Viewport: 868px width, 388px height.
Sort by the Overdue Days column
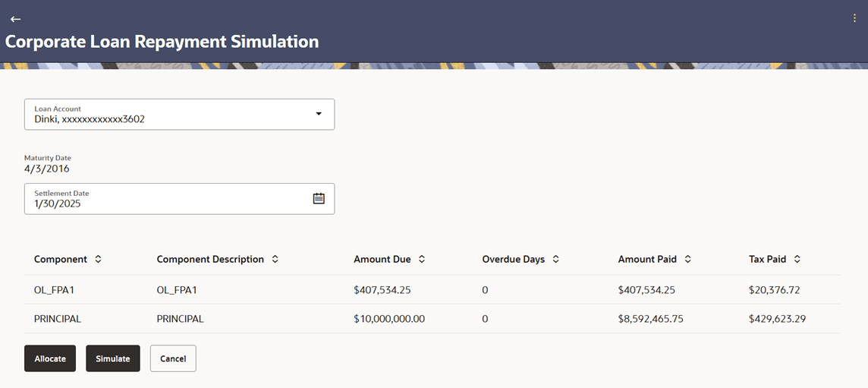coord(555,259)
